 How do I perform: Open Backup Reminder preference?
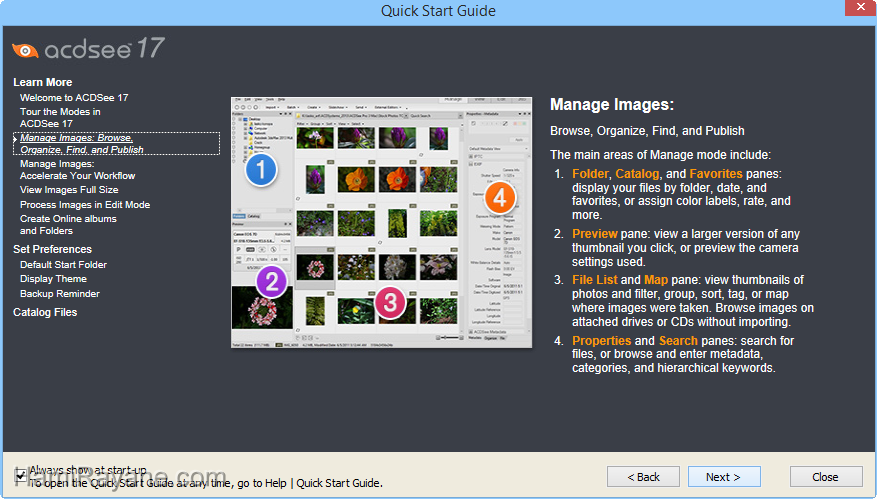(60, 294)
